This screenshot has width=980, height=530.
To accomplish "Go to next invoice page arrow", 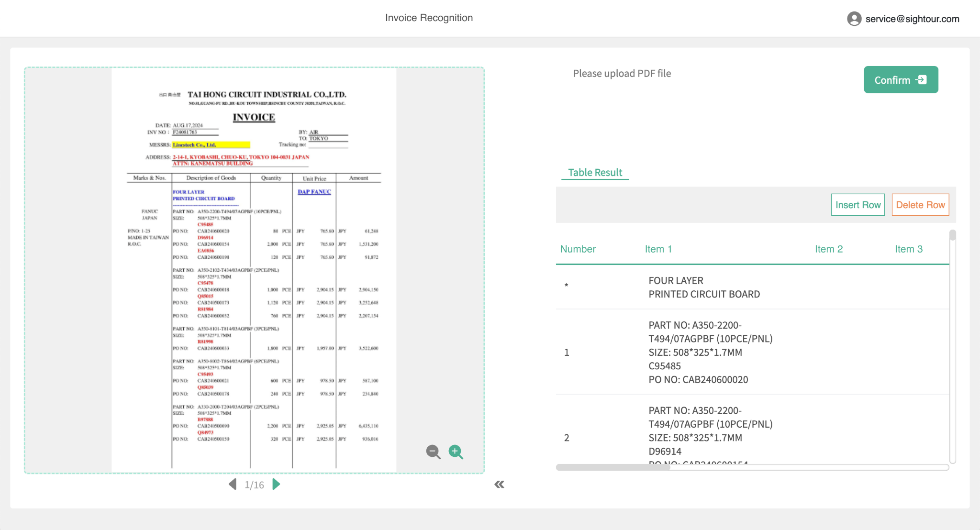I will [x=276, y=485].
